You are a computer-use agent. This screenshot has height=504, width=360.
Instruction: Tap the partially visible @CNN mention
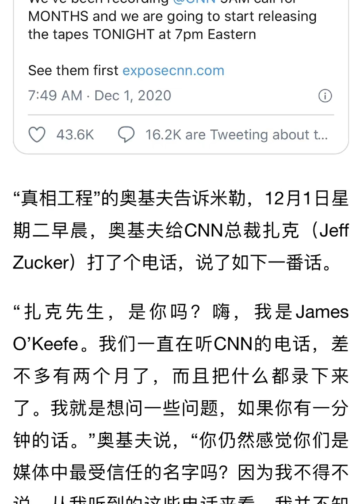pyautogui.click(x=194, y=2)
